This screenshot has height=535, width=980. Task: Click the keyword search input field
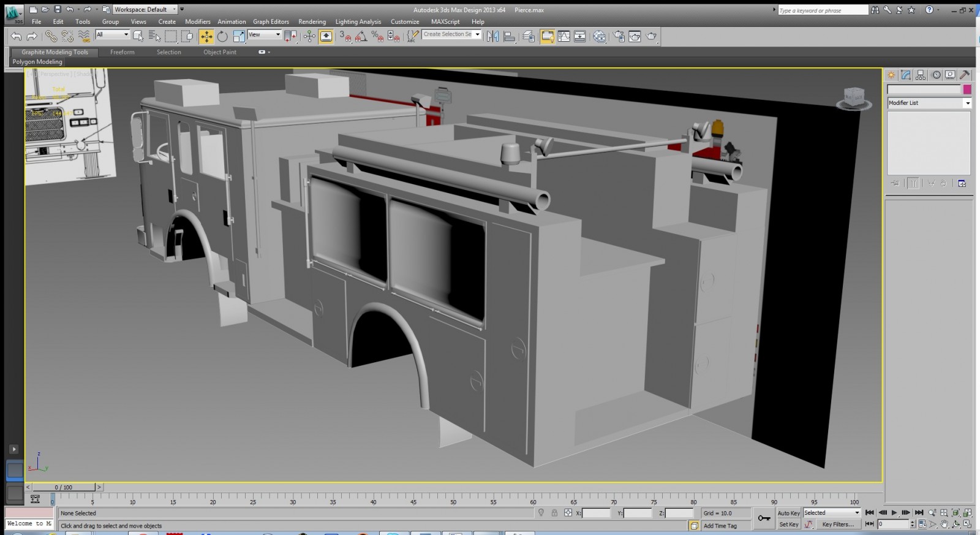tap(822, 10)
